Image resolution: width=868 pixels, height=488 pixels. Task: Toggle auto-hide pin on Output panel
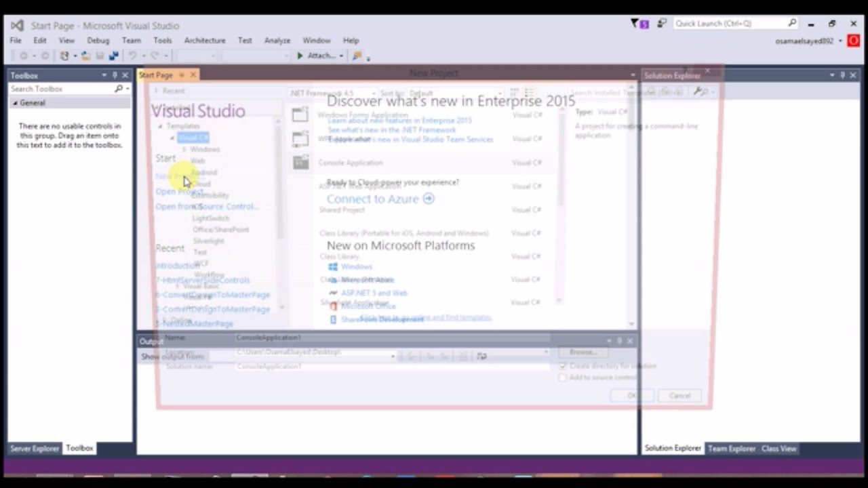click(619, 341)
